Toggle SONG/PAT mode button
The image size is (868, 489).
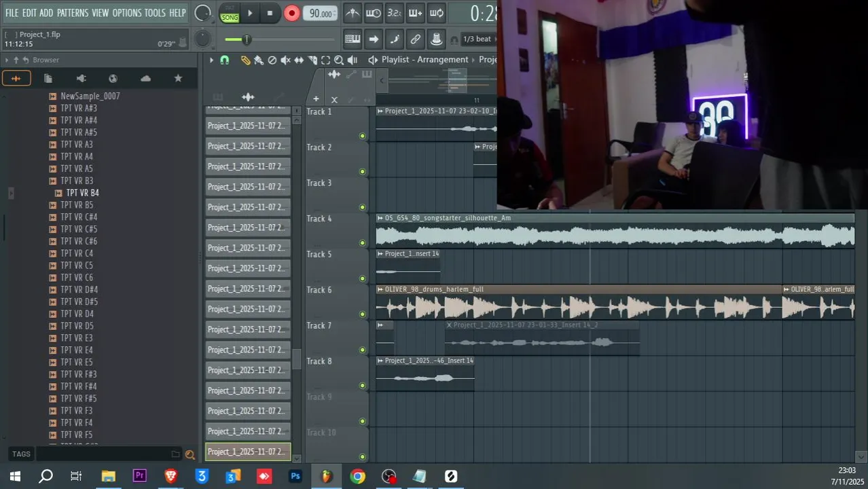point(230,14)
